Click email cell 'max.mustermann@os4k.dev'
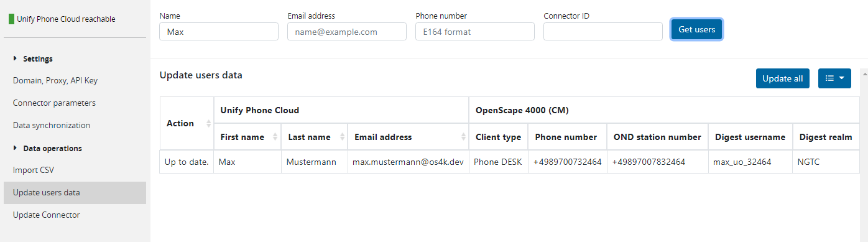The height and width of the screenshot is (242, 868). (409, 162)
